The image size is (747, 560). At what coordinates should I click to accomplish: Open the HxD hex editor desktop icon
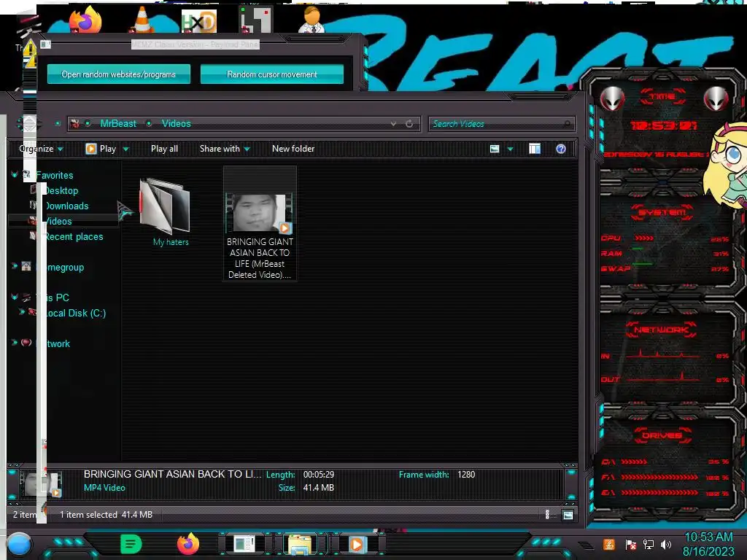199,21
